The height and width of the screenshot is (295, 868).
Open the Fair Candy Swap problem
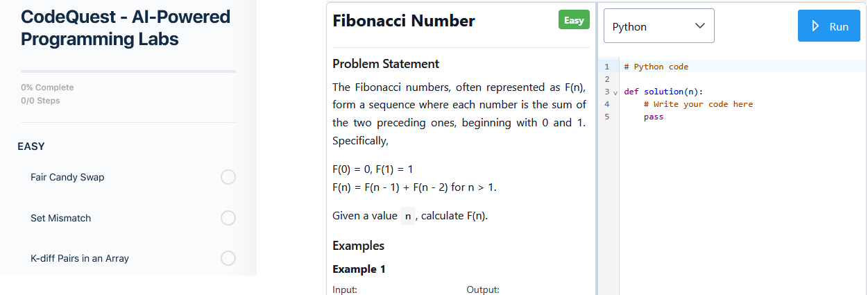67,177
